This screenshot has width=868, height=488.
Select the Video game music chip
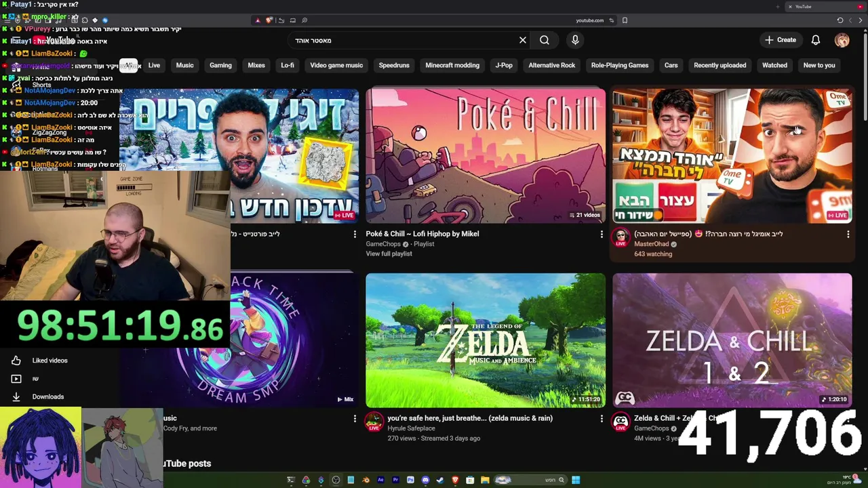click(x=336, y=65)
